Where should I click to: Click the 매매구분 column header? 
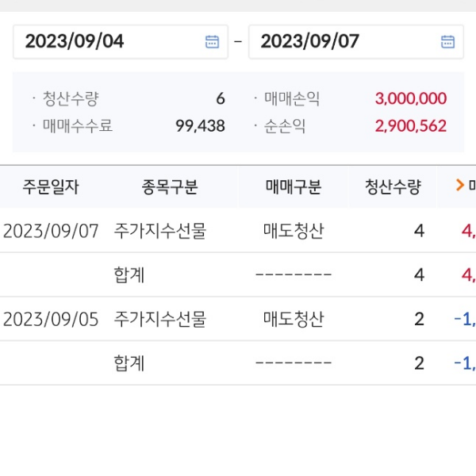[294, 187]
